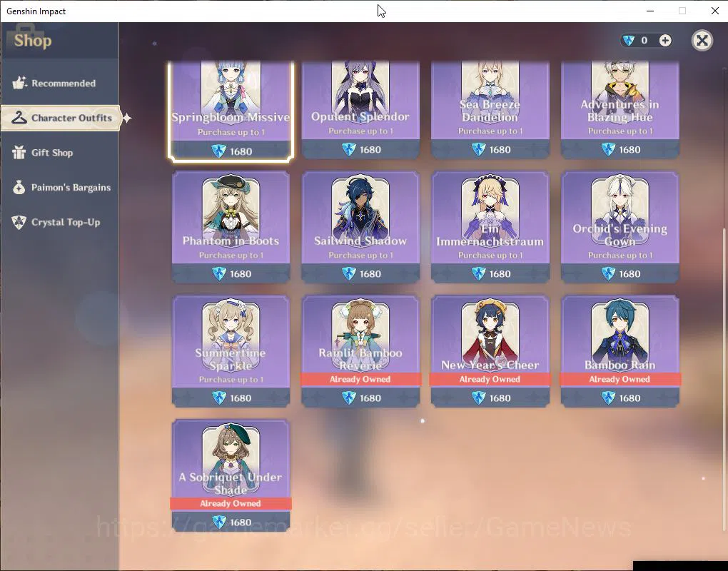Close the shop with X button

(702, 41)
